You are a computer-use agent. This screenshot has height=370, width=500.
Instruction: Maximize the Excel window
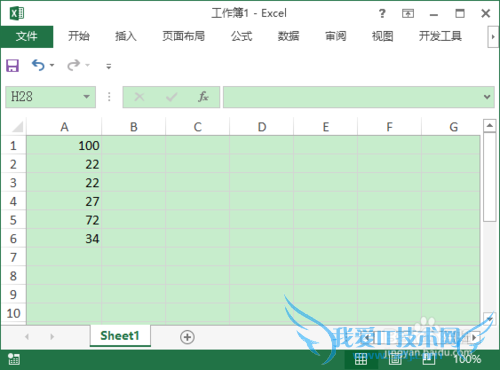coord(460,14)
